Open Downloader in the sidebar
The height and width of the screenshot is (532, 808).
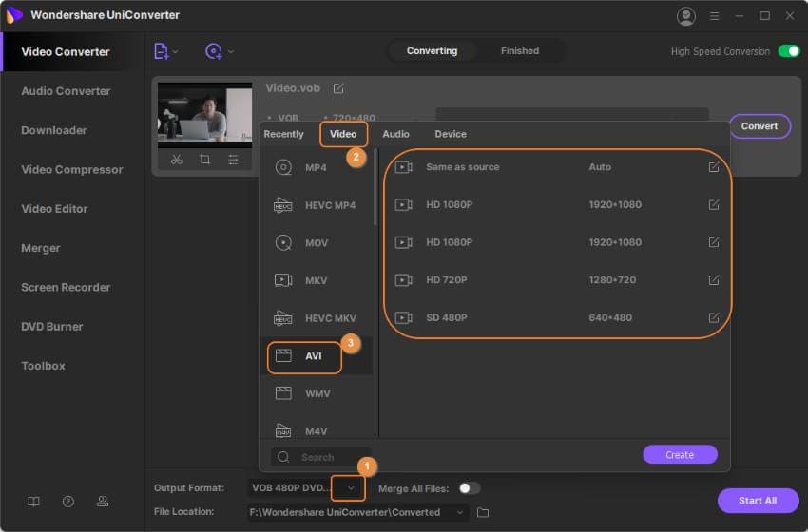[x=53, y=130]
